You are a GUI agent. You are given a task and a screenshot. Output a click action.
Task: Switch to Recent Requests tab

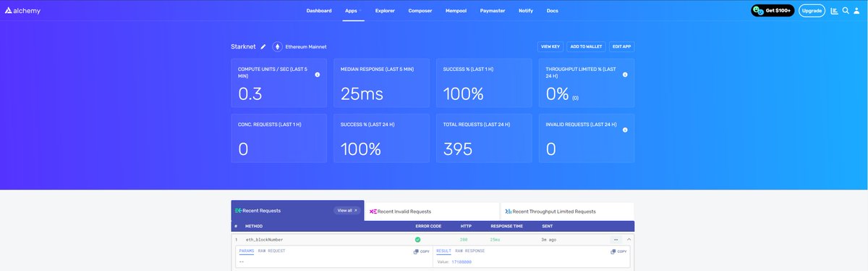(297, 211)
